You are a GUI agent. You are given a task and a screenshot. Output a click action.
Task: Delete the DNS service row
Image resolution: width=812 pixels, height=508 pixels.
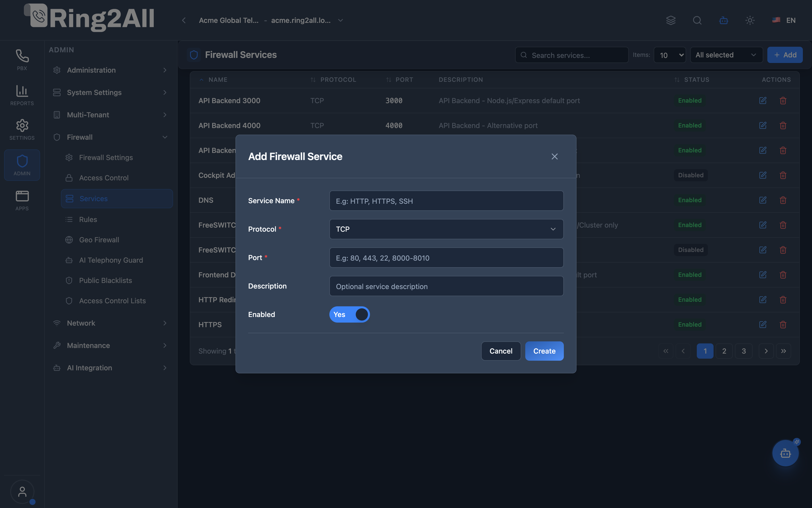(783, 200)
